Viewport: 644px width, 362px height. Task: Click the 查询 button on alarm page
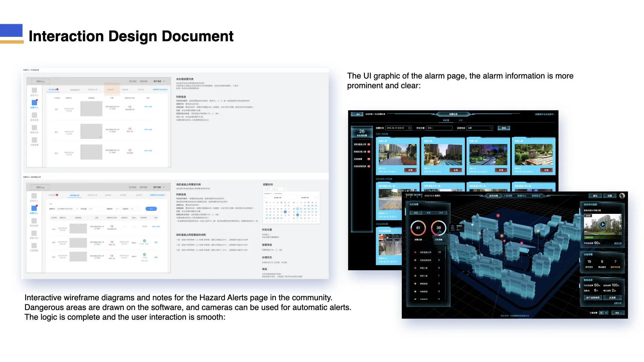click(x=504, y=128)
